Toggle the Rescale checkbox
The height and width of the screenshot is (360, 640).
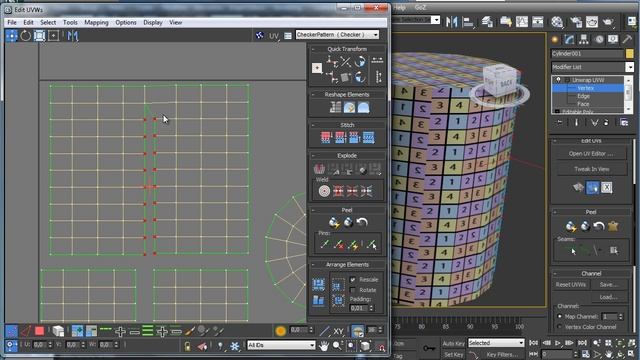tap(353, 280)
